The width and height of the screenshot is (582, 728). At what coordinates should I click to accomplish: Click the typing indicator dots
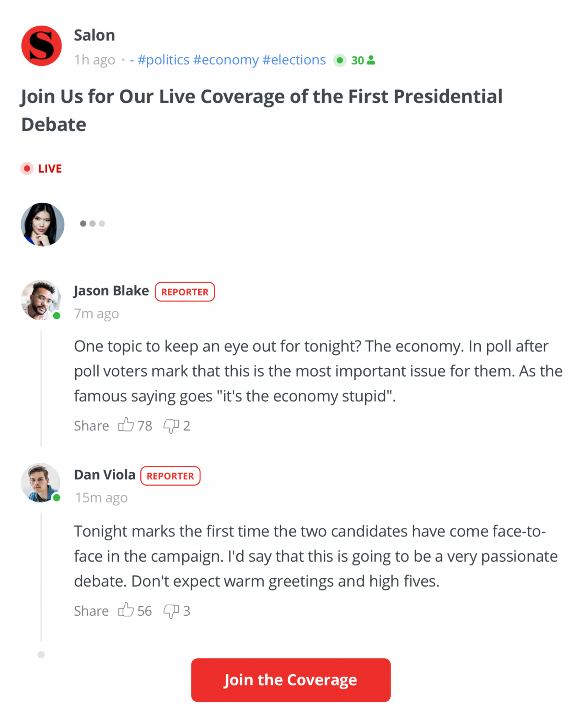click(92, 224)
